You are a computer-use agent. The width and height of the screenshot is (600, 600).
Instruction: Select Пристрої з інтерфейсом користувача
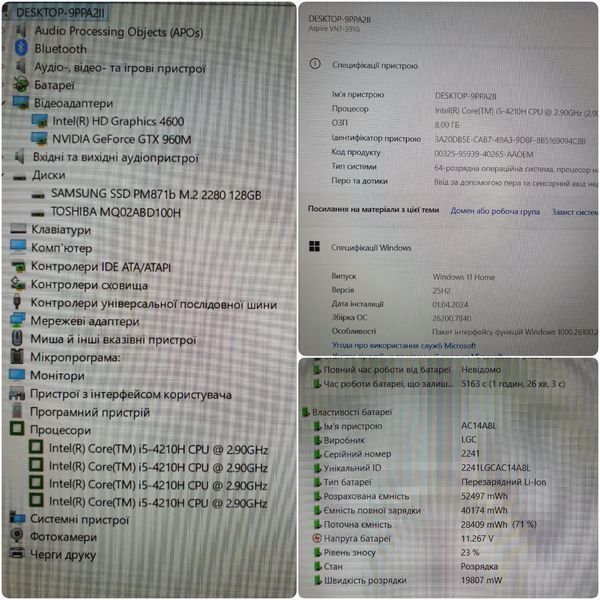pos(131,394)
